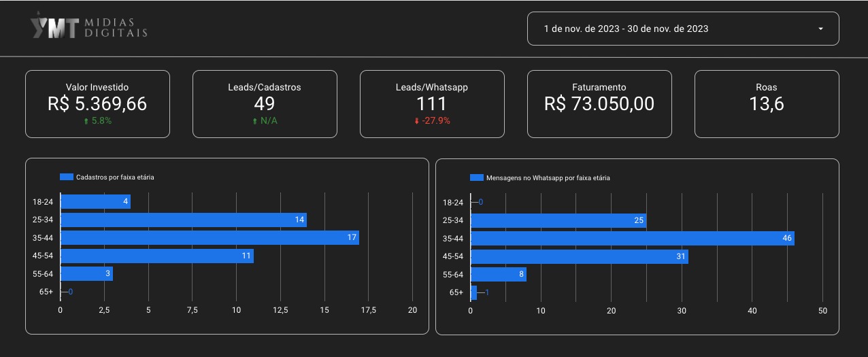Screen dimensions: 868x357
Task: Click the YMT Midias Digitais logo
Action: coord(88,28)
